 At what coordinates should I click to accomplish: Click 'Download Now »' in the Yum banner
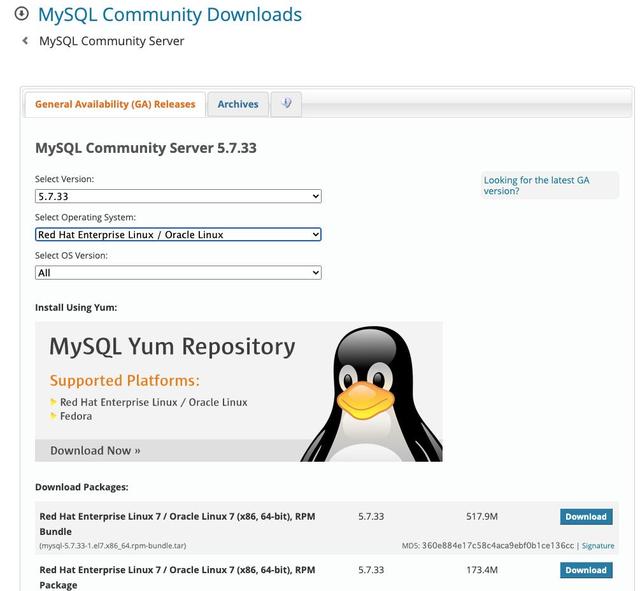click(x=95, y=451)
